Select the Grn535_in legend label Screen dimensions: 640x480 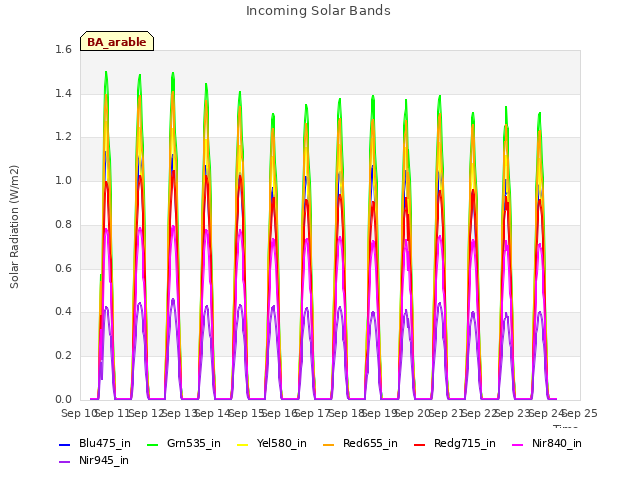(194, 443)
